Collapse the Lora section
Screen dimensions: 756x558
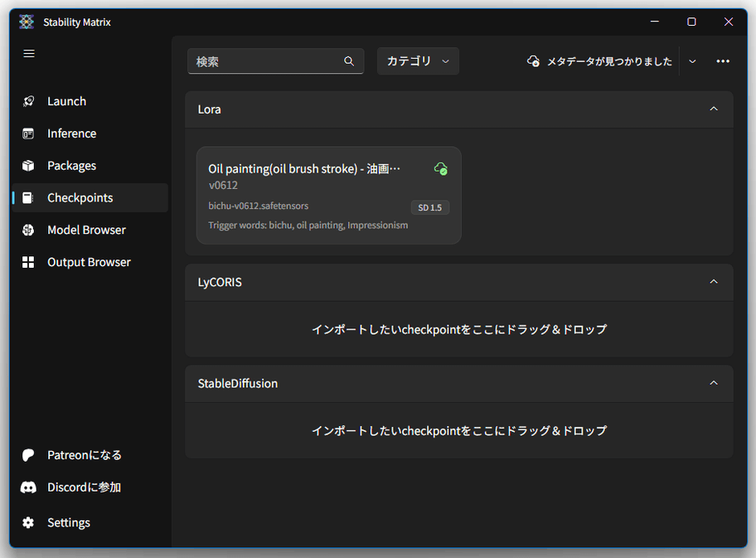[x=714, y=109]
